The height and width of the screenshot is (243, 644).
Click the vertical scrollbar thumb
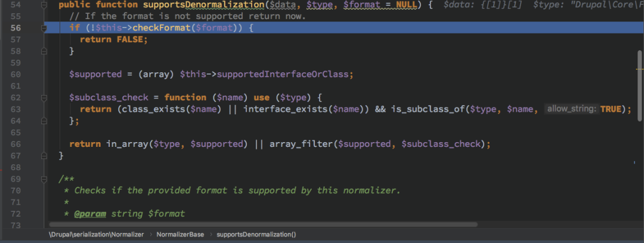point(639,85)
